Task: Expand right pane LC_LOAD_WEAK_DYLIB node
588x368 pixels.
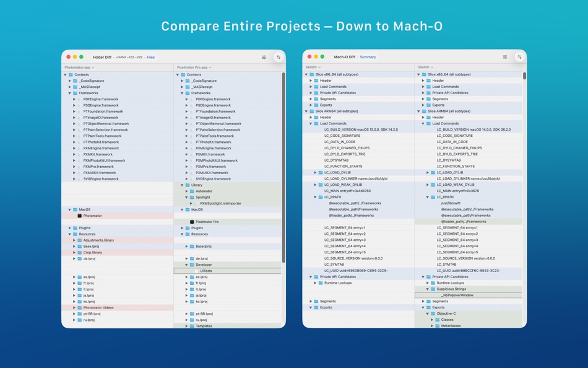Action: pyautogui.click(x=428, y=185)
